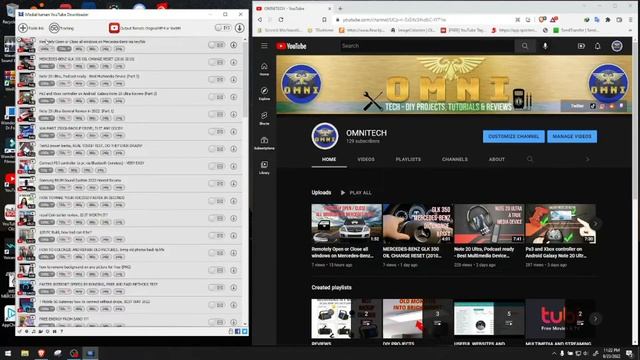Screen dimensions: 640x360
Task: Click the Paste link plus icon
Action: [x=23, y=28]
